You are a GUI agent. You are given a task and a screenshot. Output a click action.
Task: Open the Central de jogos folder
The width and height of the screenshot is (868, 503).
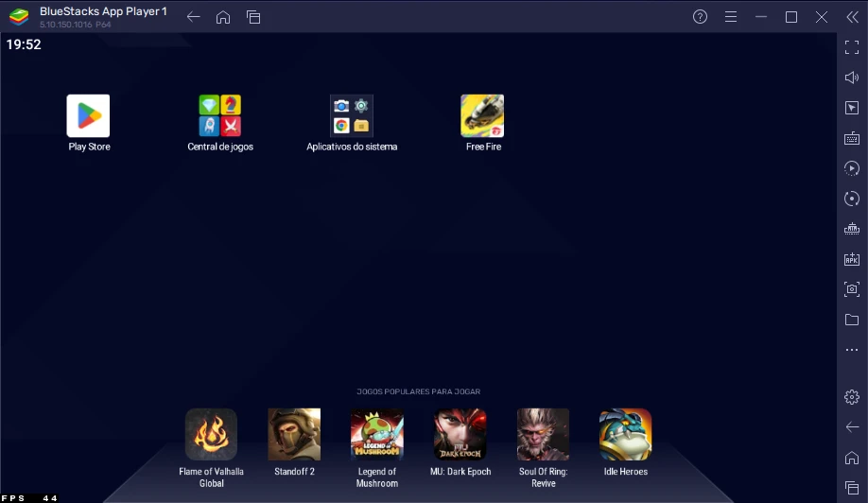[219, 115]
